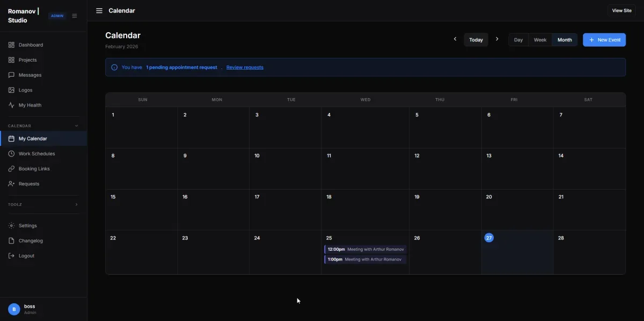Viewport: 644px width, 321px height.
Task: Click the Work Schedules clock icon
Action: coord(11,154)
